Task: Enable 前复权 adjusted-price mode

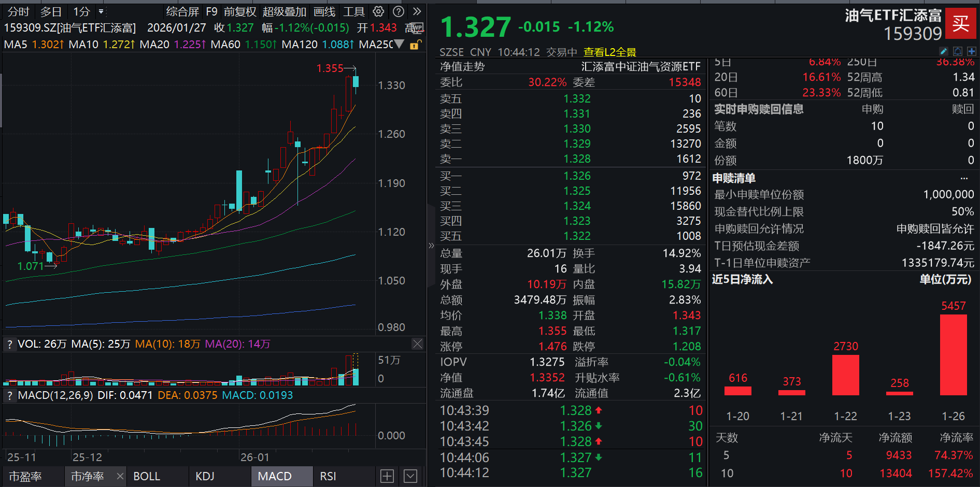Action: [x=240, y=11]
